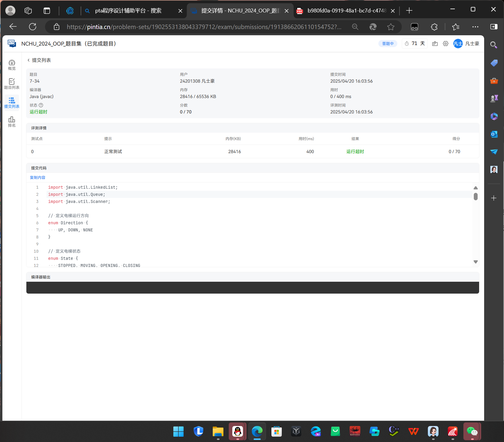Open the workspaces icon in title bar
The width and height of the screenshot is (504, 442).
point(28,11)
